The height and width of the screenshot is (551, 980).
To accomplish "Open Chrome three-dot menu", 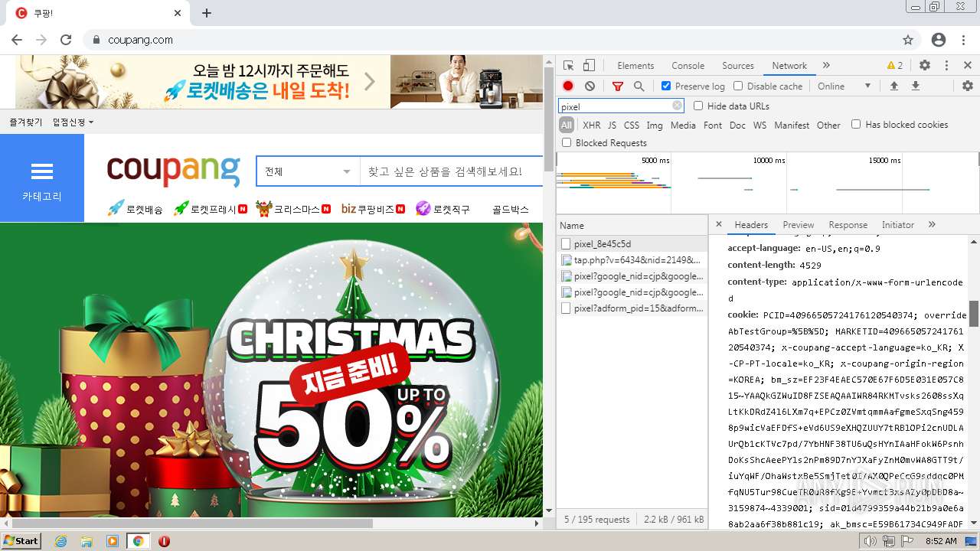I will point(965,40).
